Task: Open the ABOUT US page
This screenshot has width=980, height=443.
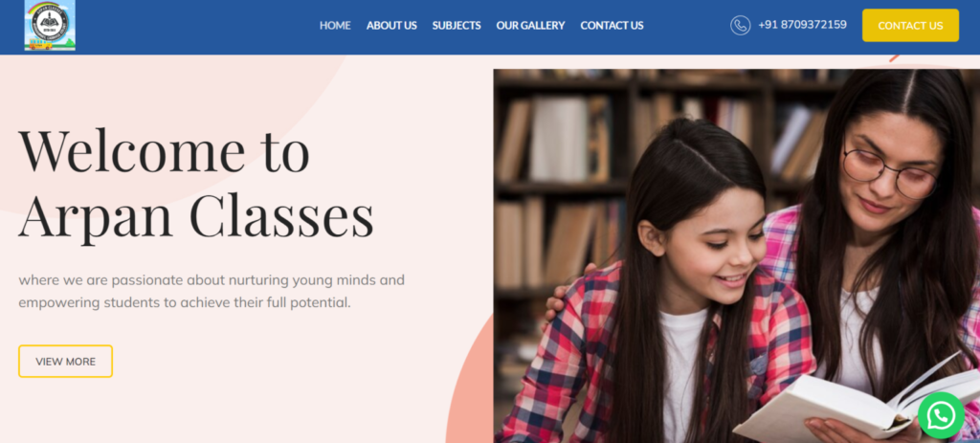Action: click(391, 26)
